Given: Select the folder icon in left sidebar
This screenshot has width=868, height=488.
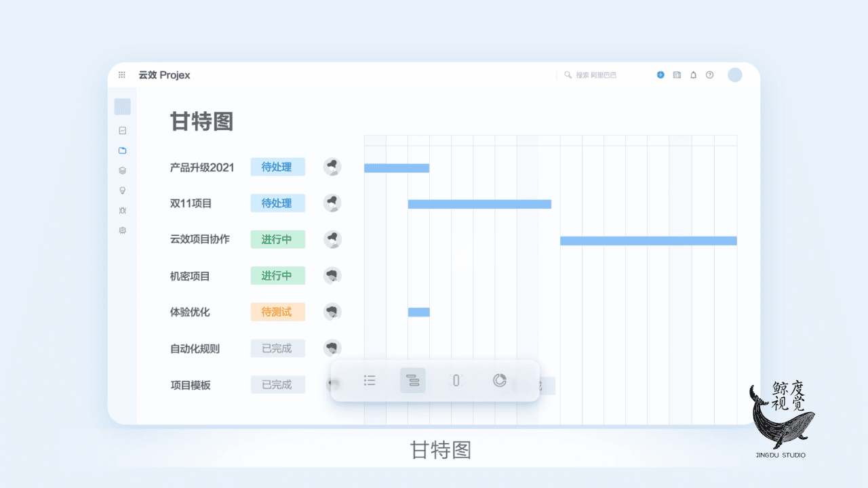Looking at the screenshot, I should (122, 150).
